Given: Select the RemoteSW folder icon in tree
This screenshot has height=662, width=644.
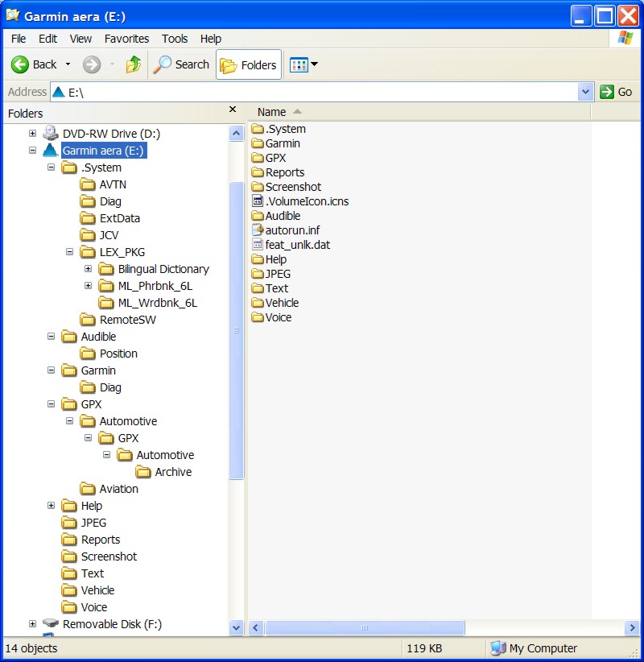Looking at the screenshot, I should coord(88,319).
